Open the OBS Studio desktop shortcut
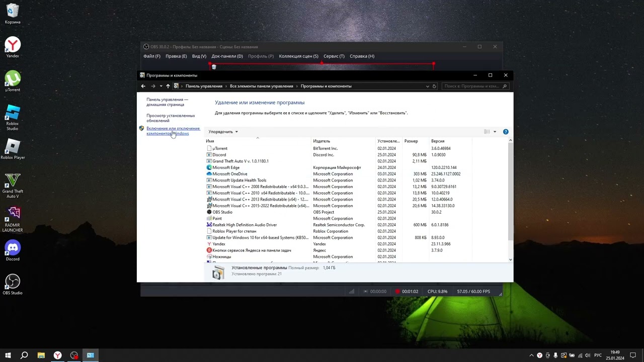 click(13, 284)
